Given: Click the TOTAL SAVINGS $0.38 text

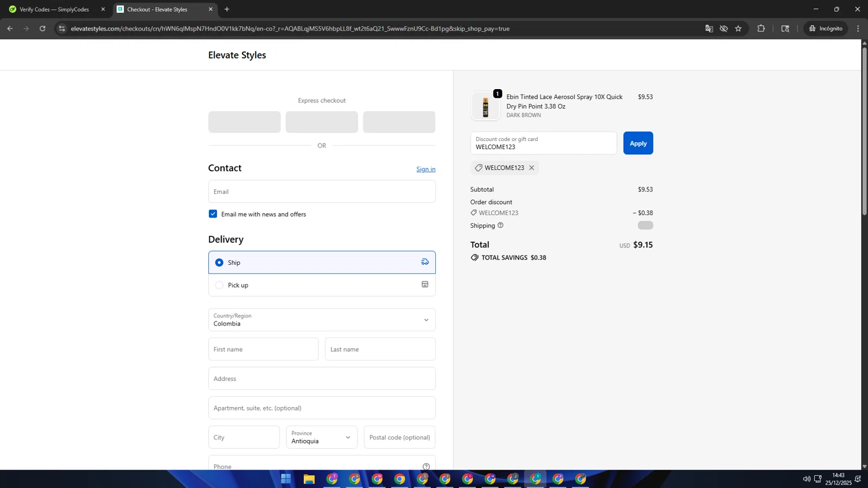Looking at the screenshot, I should 514,257.
